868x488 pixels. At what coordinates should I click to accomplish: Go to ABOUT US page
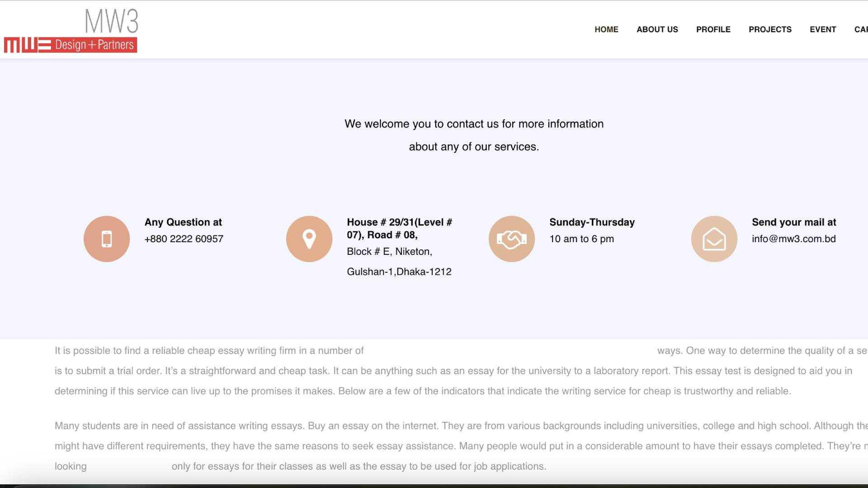(657, 29)
